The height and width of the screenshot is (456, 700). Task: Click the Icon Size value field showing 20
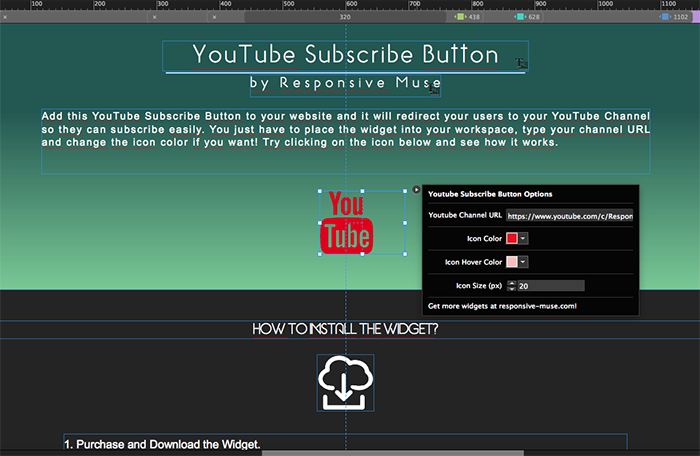click(x=551, y=286)
